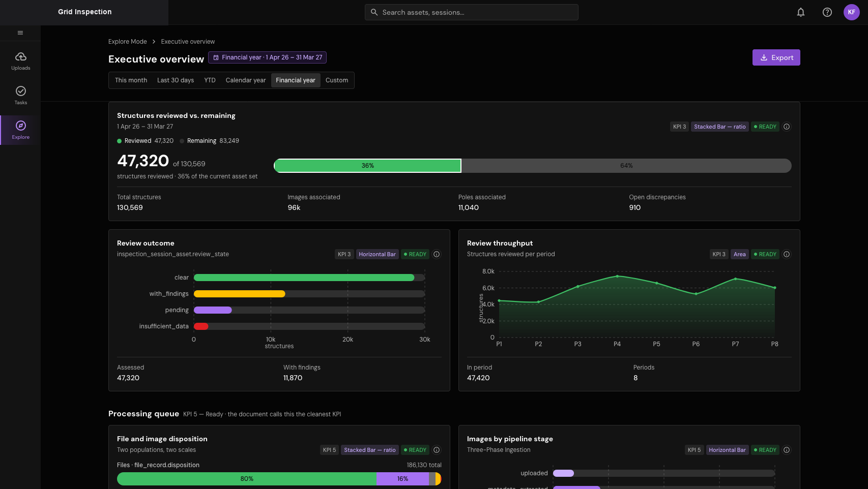Show info for Review outcome card
This screenshot has width=868, height=489.
(x=437, y=254)
